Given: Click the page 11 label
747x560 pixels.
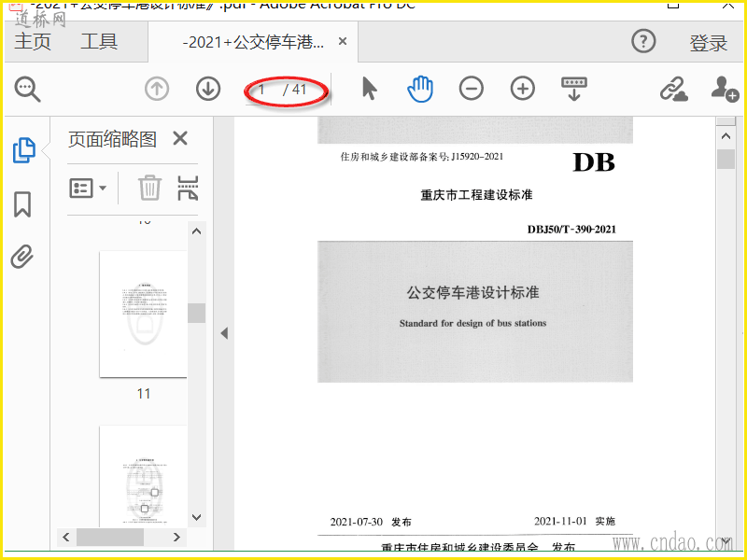Looking at the screenshot, I should [x=144, y=394].
